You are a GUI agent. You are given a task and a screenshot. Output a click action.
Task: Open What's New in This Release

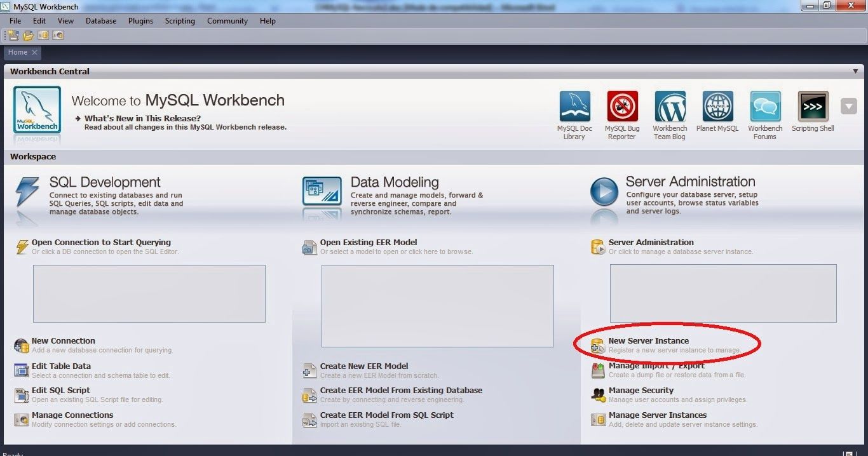(142, 119)
